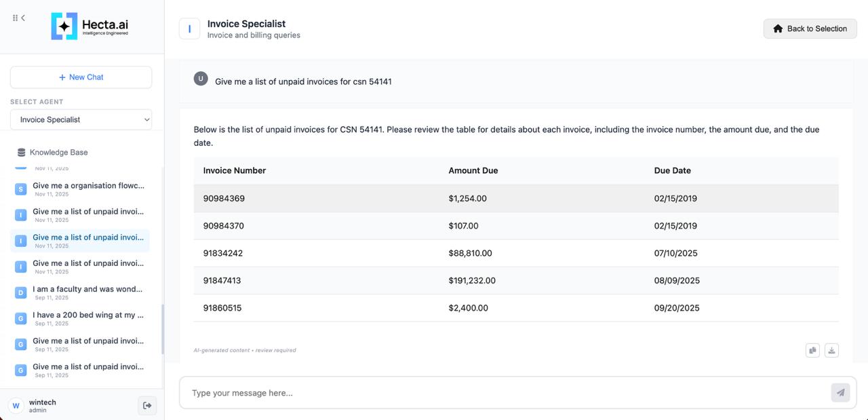Screen dimensions: 868x420
Task: Open the Select Agent dropdown
Action: click(x=81, y=119)
